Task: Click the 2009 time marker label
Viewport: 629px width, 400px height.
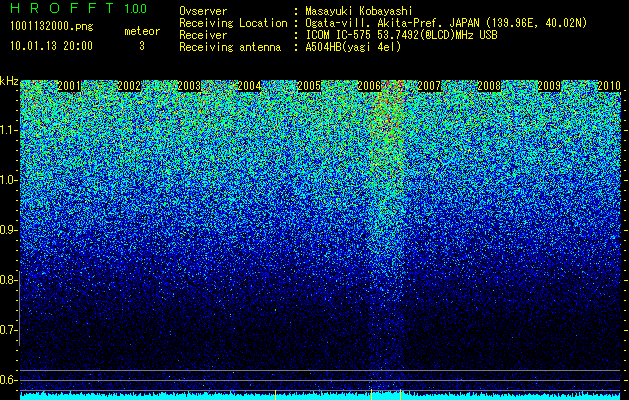Action: (550, 86)
